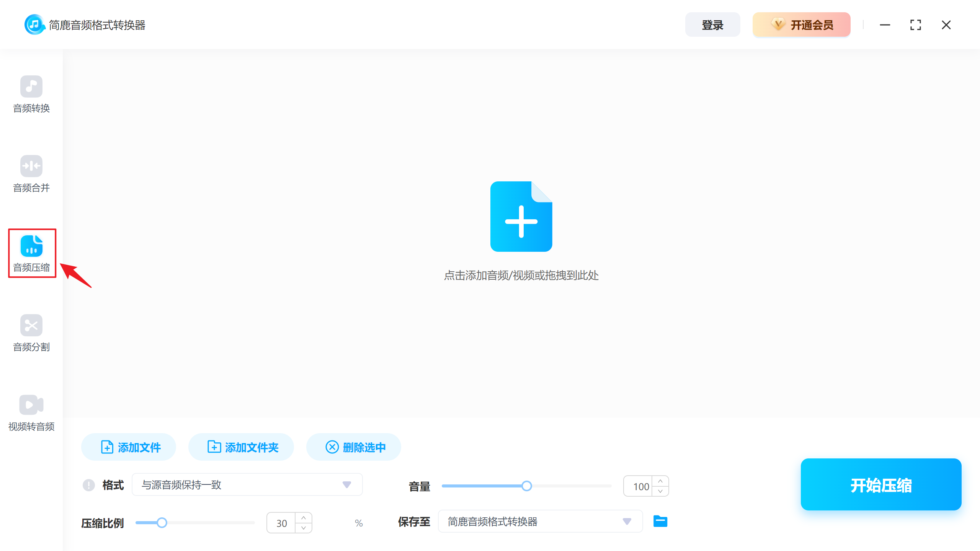This screenshot has height=551, width=980.
Task: Click 添加文件夹 to add folder
Action: tap(241, 447)
